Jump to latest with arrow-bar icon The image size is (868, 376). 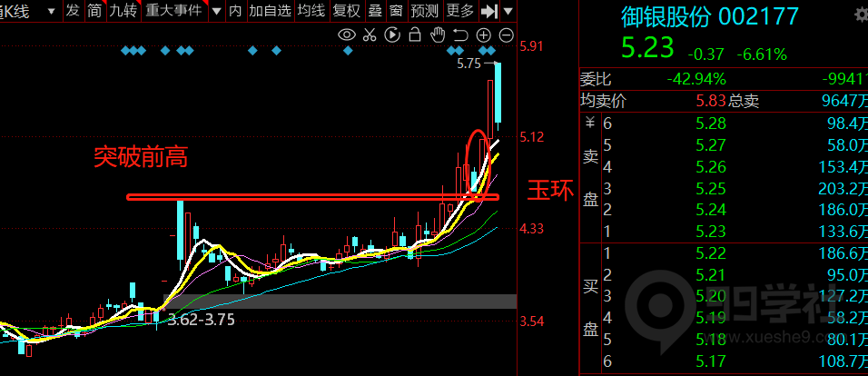coord(488,11)
